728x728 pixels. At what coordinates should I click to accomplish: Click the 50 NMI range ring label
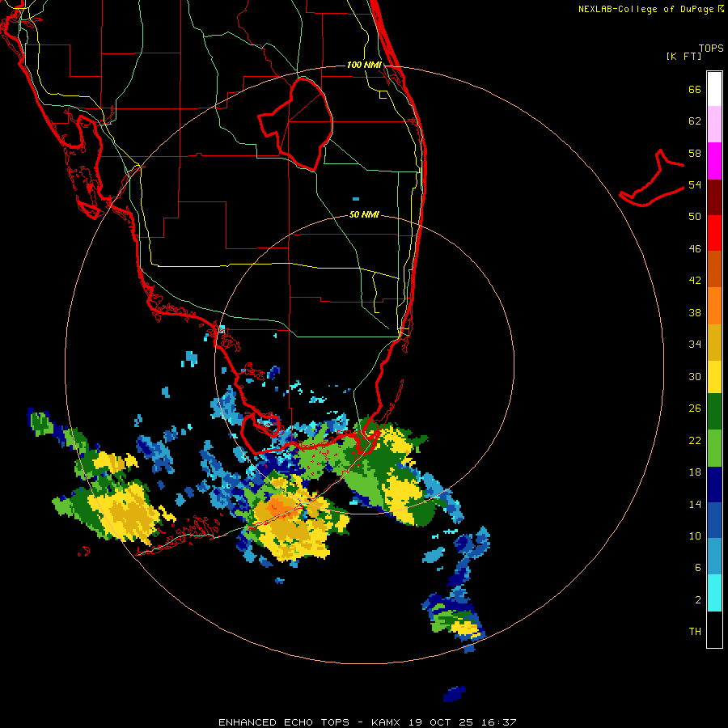364,214
